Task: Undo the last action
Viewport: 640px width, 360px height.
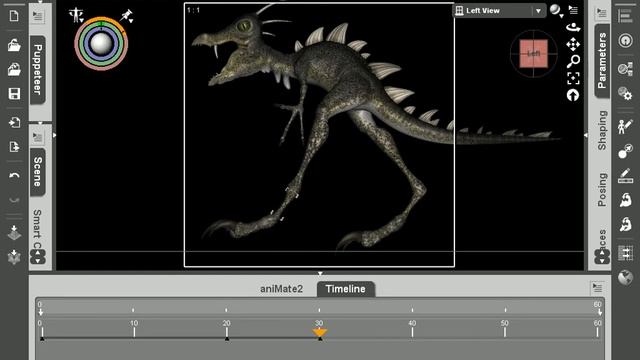Action: point(14,176)
